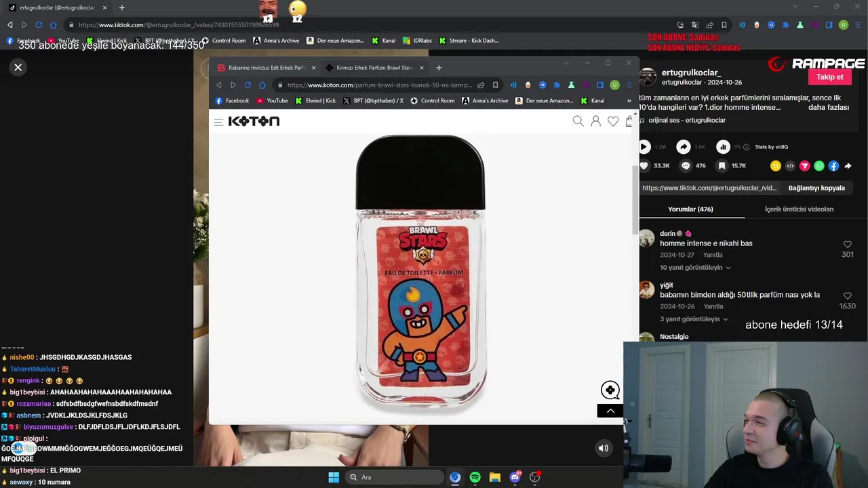Copy link with Bağlantıyı kopyala

(816, 188)
